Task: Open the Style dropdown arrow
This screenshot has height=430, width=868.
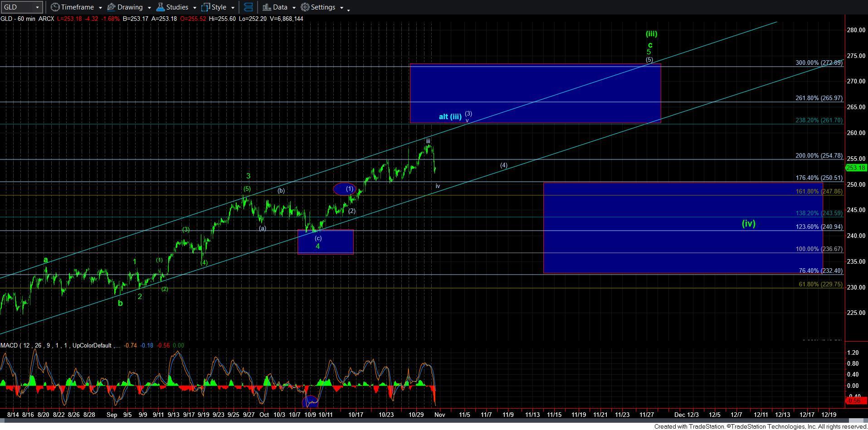Action: pyautogui.click(x=232, y=8)
